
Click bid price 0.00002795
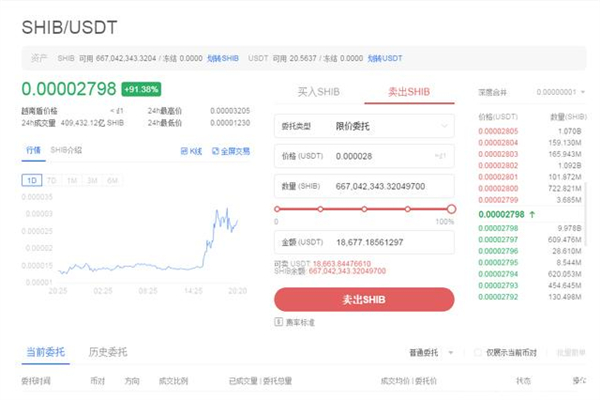pyautogui.click(x=498, y=263)
